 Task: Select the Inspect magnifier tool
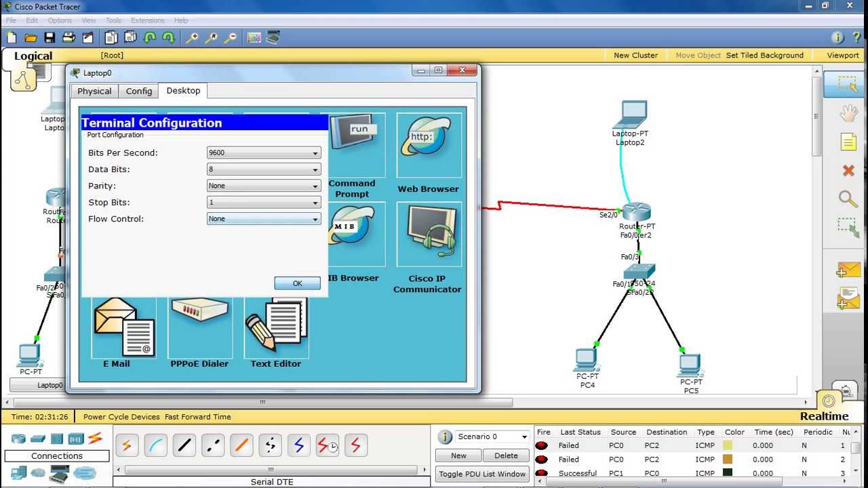(x=848, y=199)
